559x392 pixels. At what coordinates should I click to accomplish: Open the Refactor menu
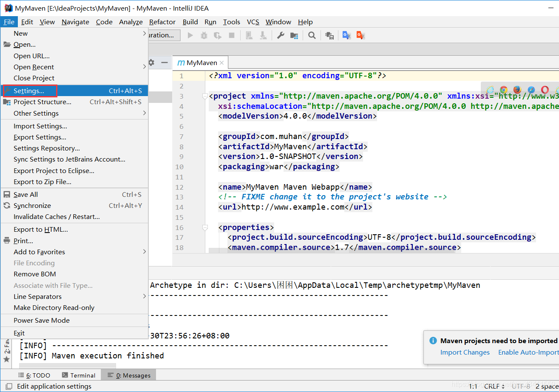(162, 22)
